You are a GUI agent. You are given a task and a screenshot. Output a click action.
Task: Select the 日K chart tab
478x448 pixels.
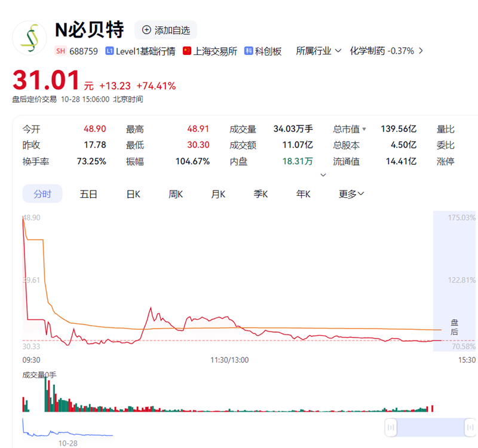tap(133, 194)
